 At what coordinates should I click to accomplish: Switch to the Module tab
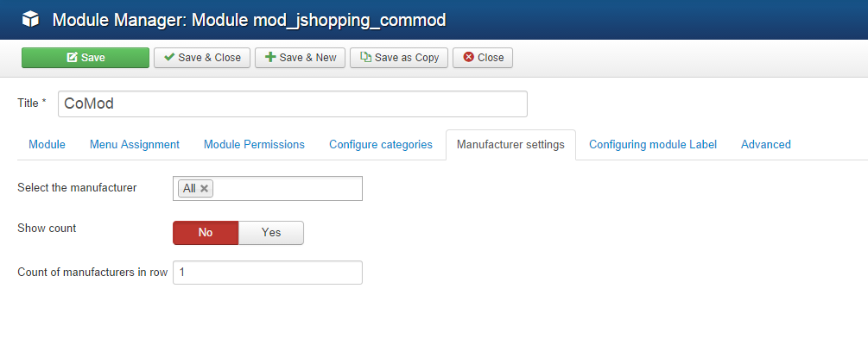[47, 145]
